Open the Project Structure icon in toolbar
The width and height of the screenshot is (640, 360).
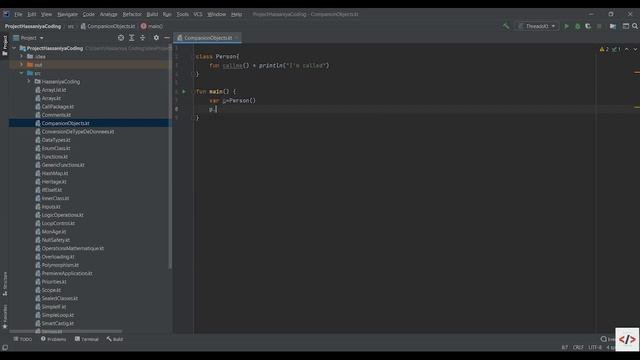tap(613, 26)
